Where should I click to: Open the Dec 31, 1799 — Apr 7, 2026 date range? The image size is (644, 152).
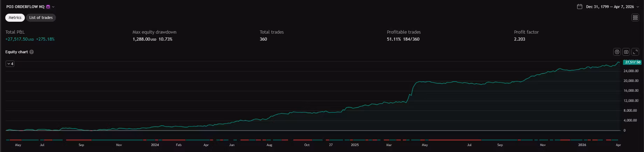click(610, 7)
